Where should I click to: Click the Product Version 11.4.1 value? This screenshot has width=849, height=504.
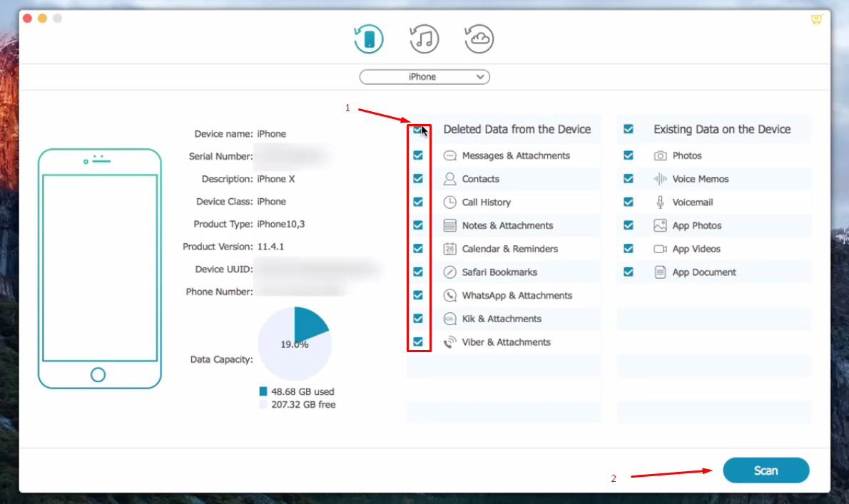[270, 247]
